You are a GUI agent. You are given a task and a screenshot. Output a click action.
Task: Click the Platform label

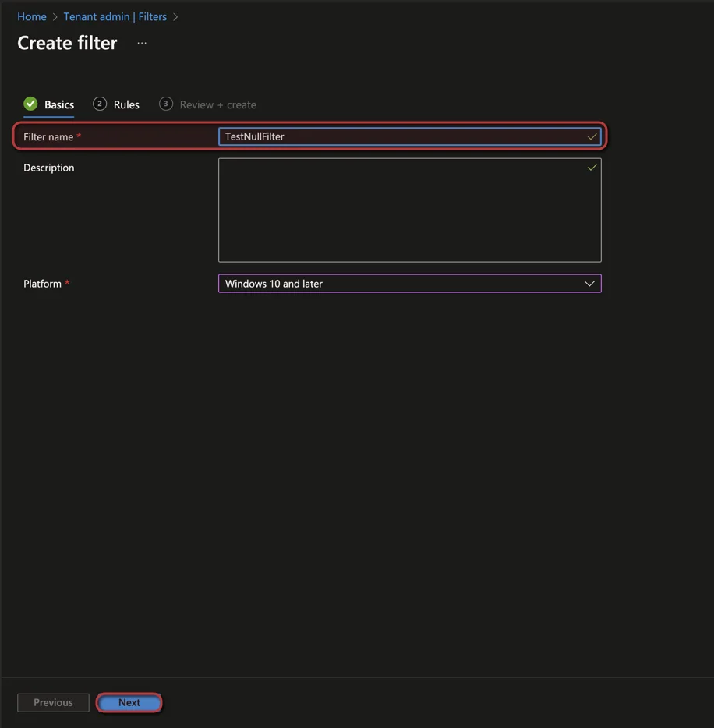(x=42, y=284)
